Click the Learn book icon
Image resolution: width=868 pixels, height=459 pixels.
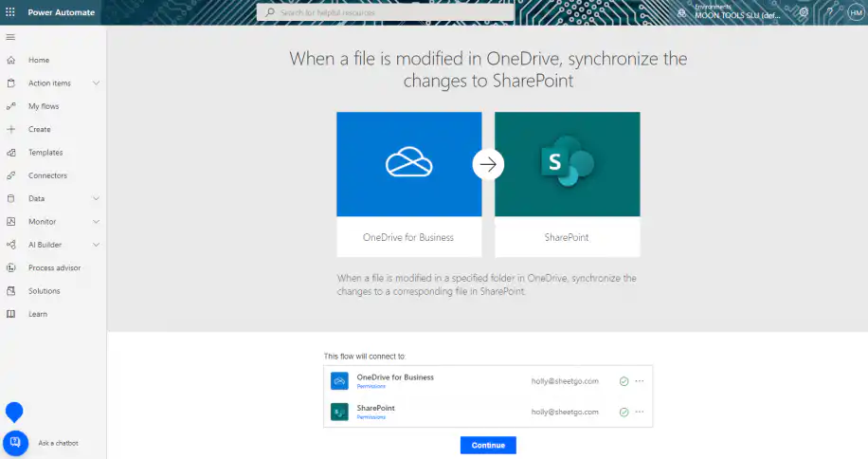click(10, 314)
